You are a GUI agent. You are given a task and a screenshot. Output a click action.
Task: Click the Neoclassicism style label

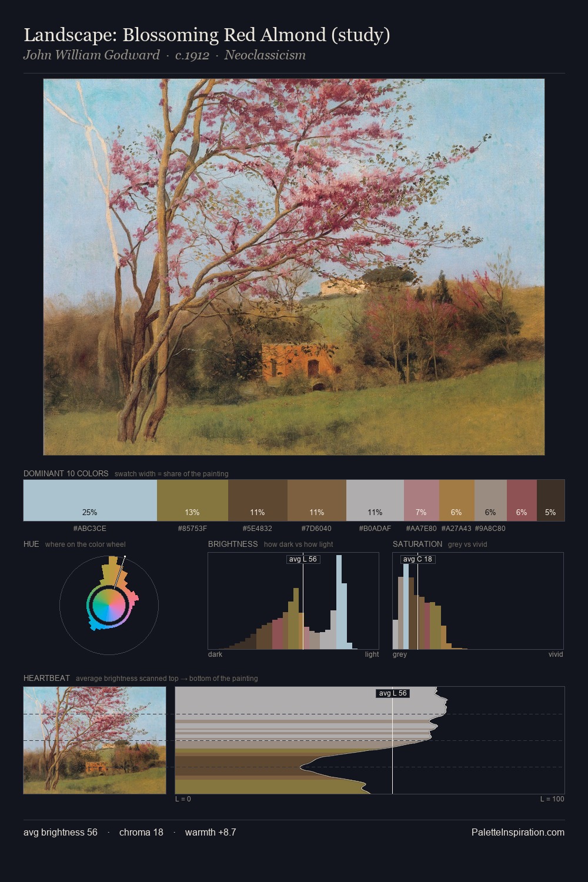(x=265, y=55)
